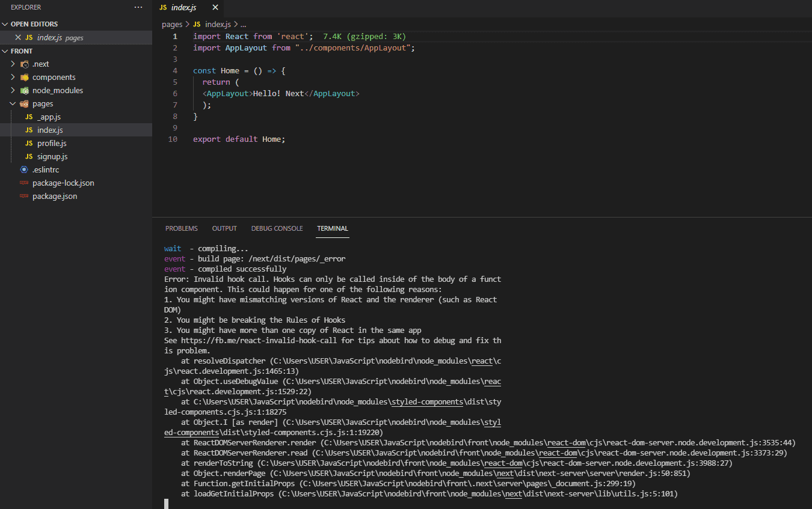The image size is (812, 509).
Task: Click 'wait - compiling...' terminal line
Action: point(206,248)
